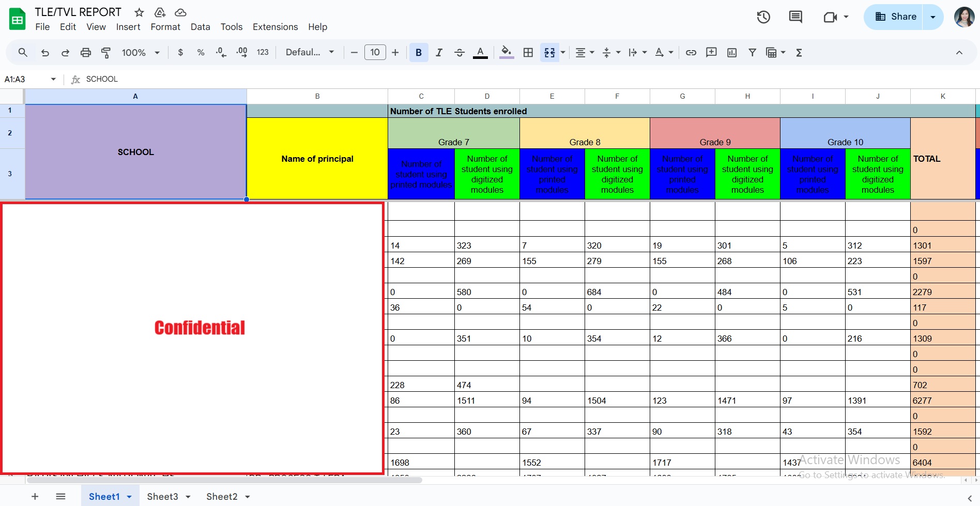Star the TLE/TVL REPORT document
This screenshot has height=506, width=980.
point(139,12)
